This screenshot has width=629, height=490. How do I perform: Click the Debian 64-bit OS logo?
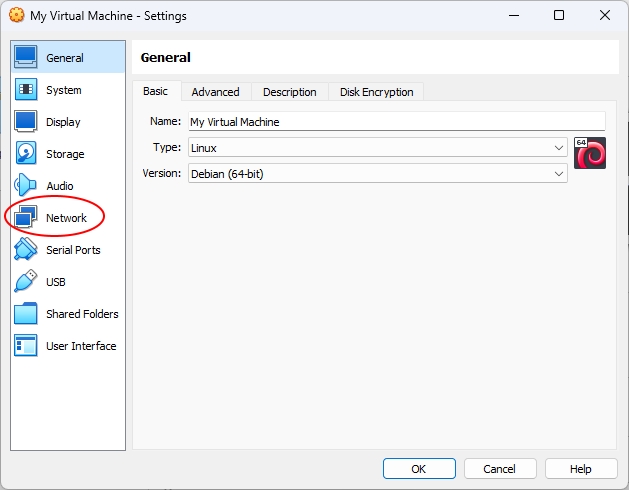(x=590, y=153)
